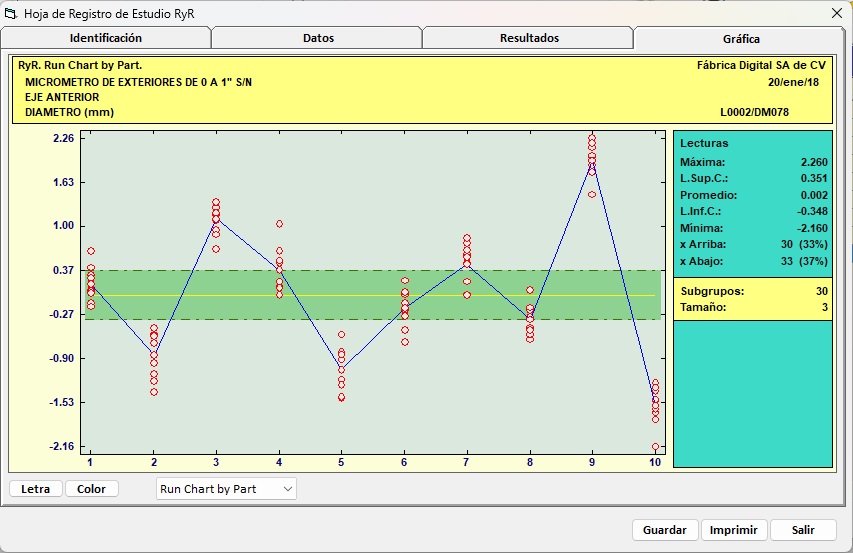Open the Datos tab

(x=318, y=38)
